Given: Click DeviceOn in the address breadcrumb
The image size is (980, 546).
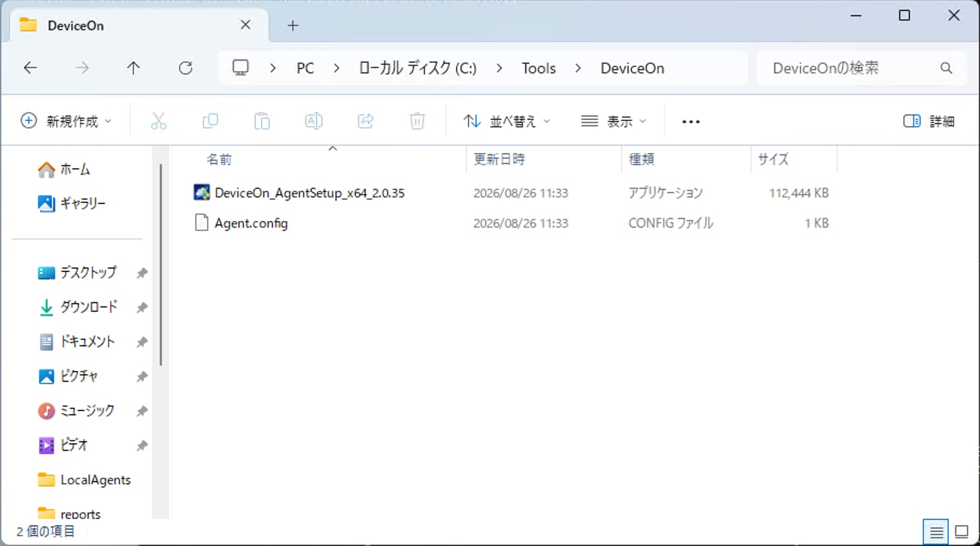Looking at the screenshot, I should [632, 68].
